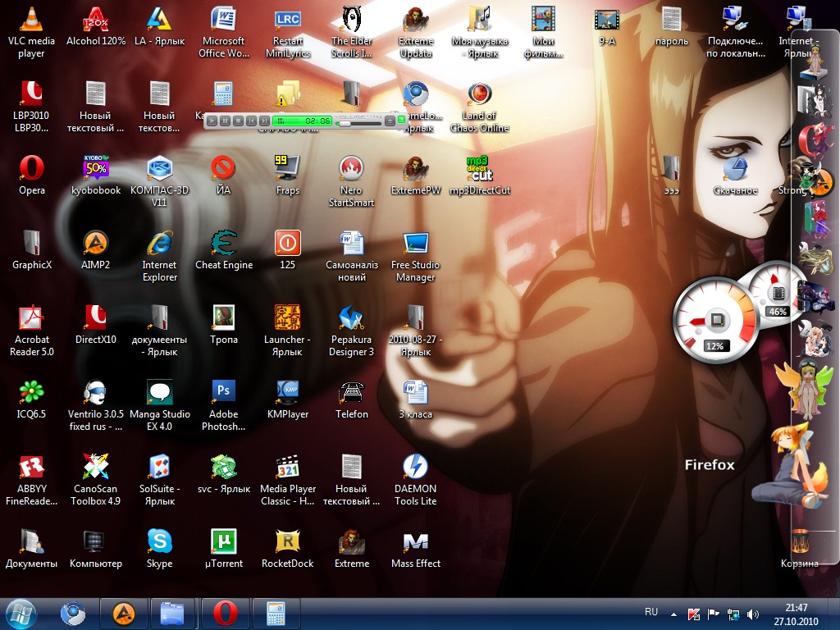The width and height of the screenshot is (840, 630).
Task: Show hidden system tray icons
Action: tap(674, 614)
